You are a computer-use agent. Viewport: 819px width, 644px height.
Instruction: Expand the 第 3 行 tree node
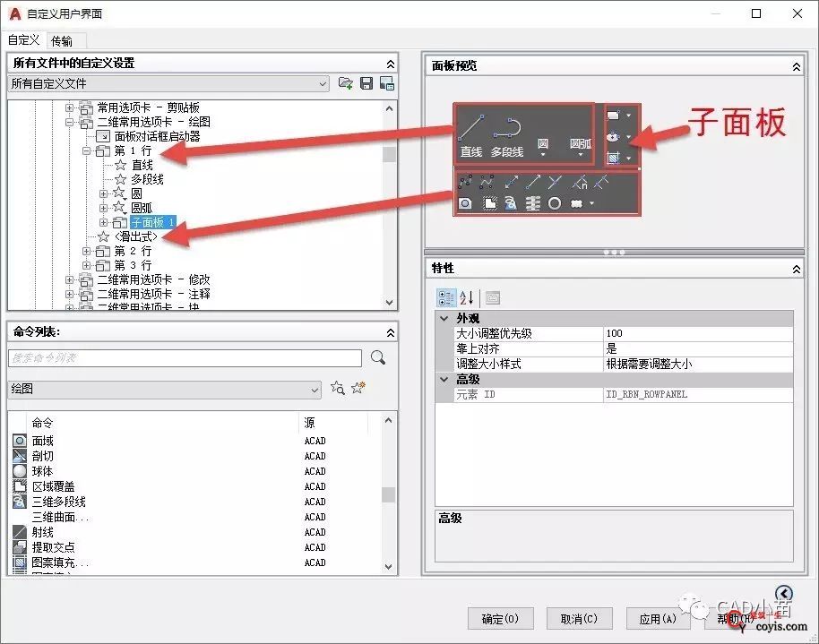pyautogui.click(x=87, y=265)
